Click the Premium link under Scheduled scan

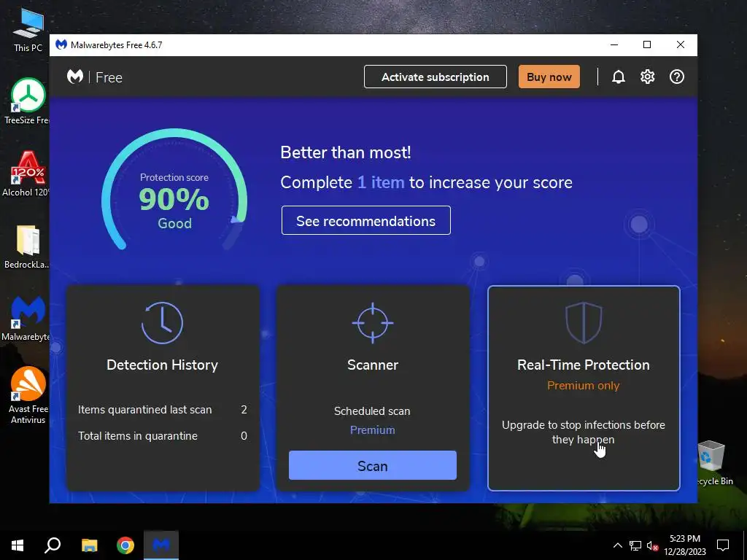tap(373, 430)
